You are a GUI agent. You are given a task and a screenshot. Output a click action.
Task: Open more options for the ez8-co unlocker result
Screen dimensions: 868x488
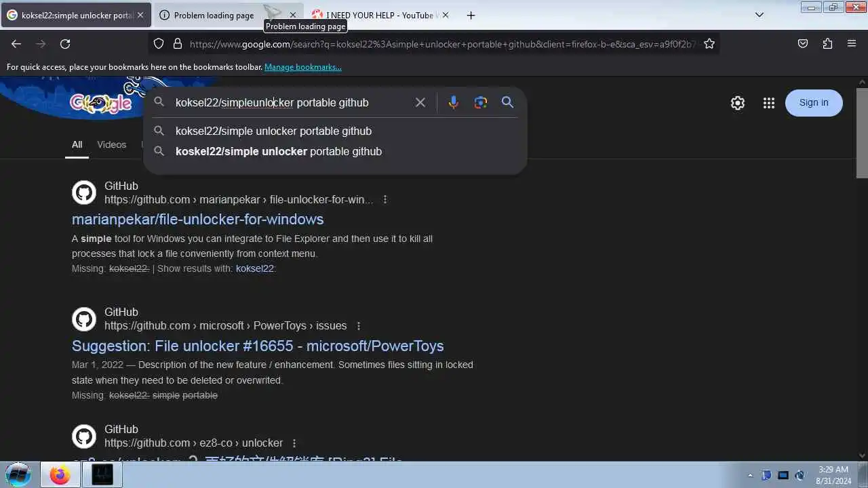pos(294,443)
